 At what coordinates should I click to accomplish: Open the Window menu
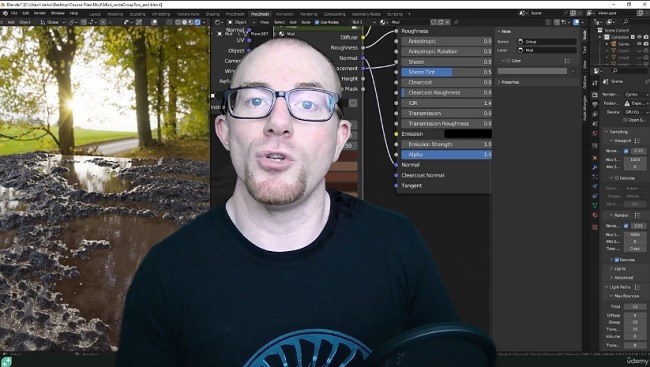point(58,13)
